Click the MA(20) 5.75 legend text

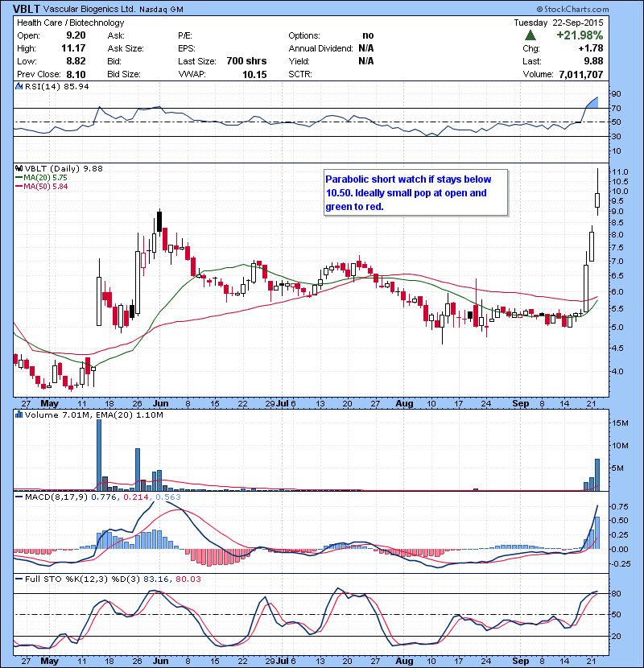tap(46, 178)
